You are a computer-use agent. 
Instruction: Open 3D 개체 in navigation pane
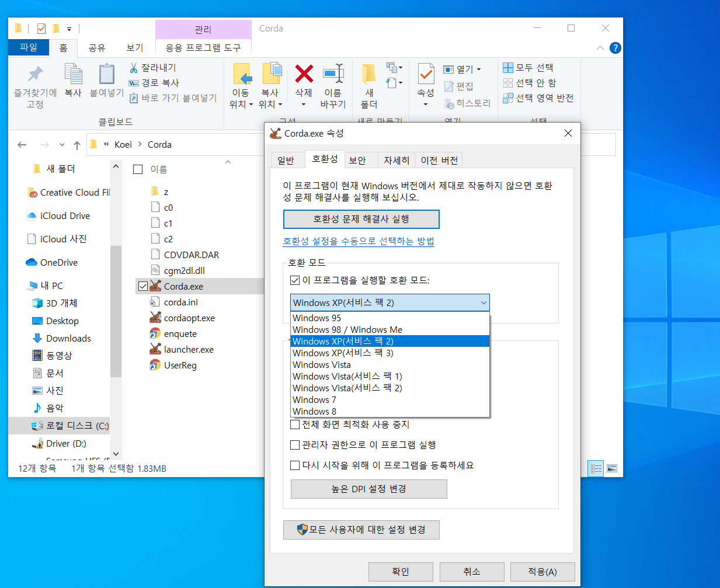(x=61, y=303)
